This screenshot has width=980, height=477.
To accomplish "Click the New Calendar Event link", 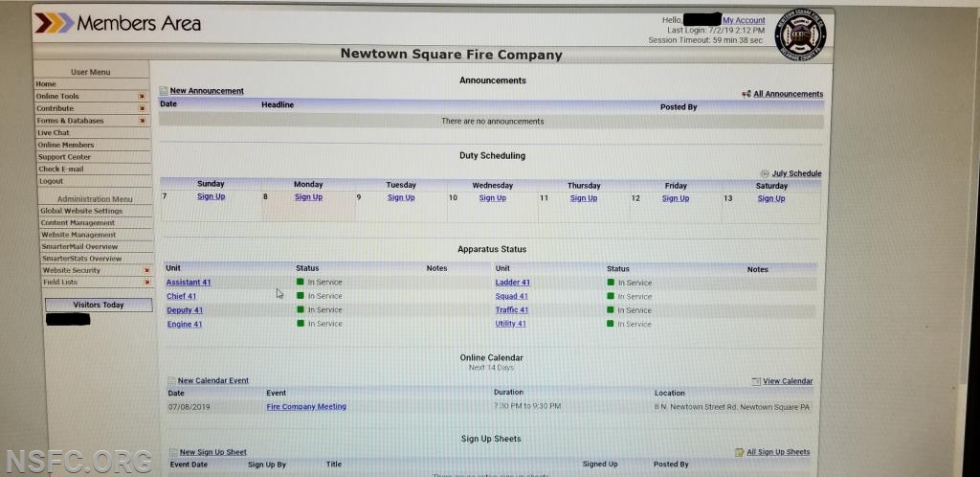I will pyautogui.click(x=213, y=380).
